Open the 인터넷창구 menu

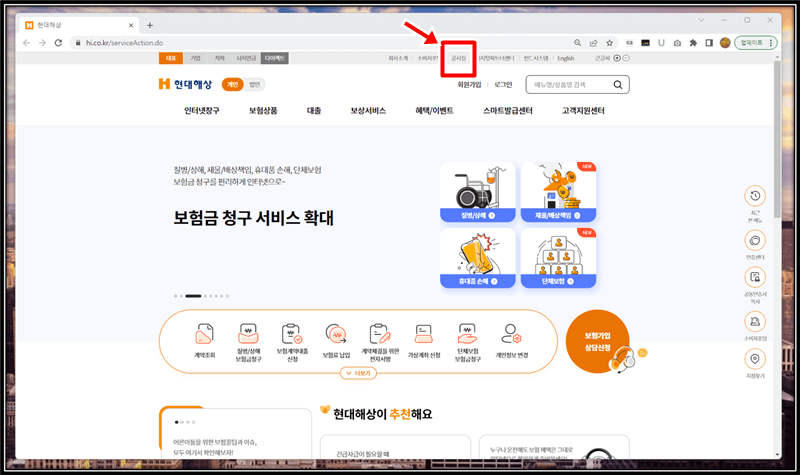202,111
